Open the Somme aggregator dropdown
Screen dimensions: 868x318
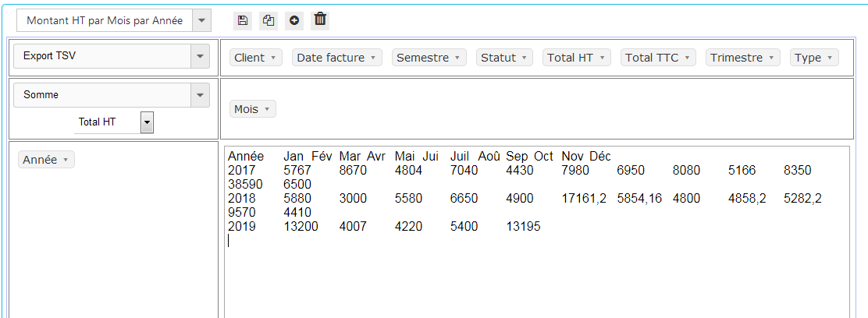coord(201,95)
